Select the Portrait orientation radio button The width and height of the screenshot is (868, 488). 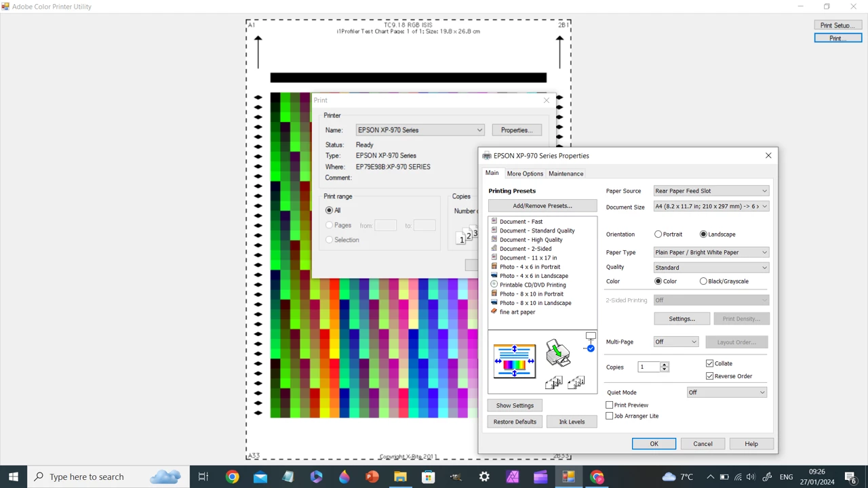tap(658, 234)
